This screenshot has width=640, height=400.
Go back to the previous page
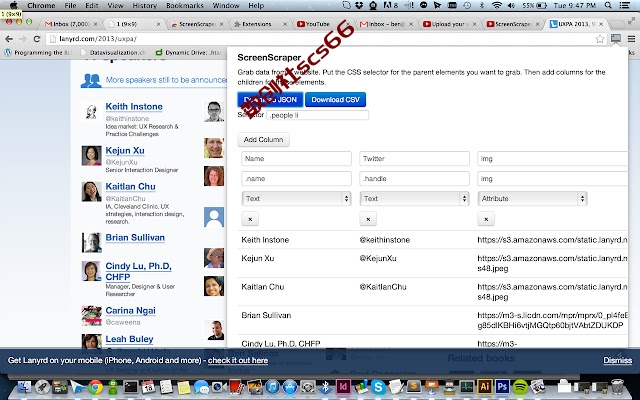pos(9,39)
